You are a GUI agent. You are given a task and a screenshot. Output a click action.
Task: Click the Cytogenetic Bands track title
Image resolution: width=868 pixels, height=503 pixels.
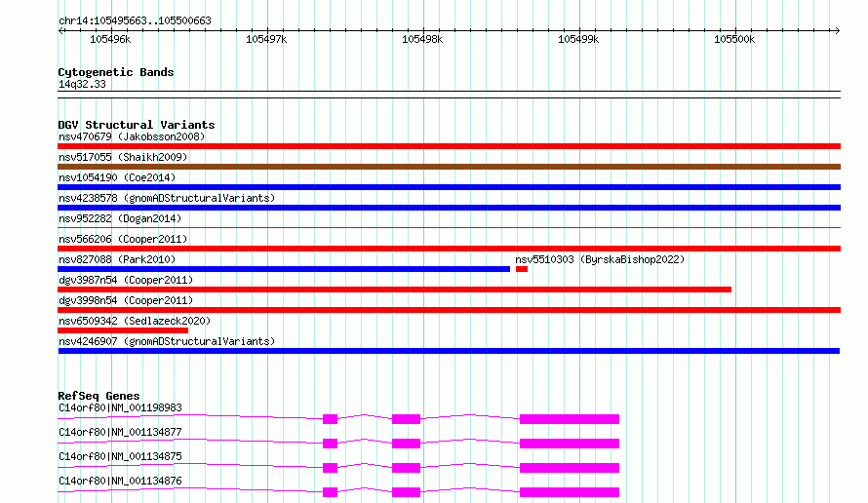(116, 72)
